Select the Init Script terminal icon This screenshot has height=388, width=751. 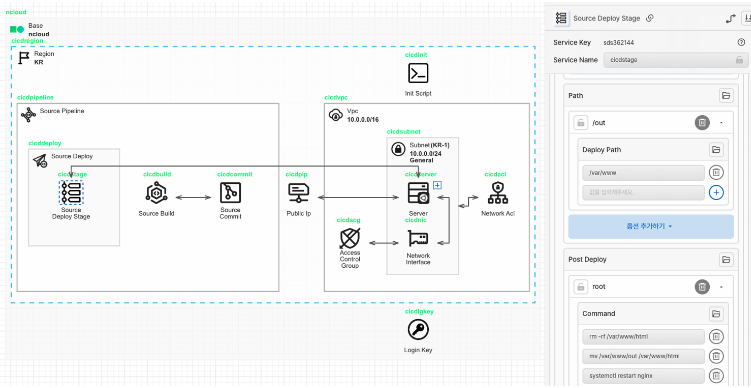click(x=418, y=73)
